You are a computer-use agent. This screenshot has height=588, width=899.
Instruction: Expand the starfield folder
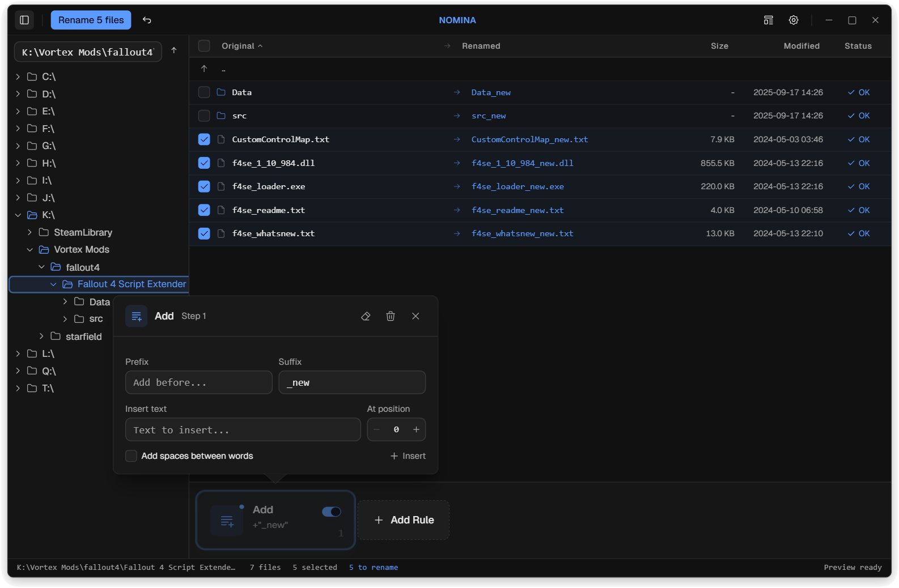[41, 336]
